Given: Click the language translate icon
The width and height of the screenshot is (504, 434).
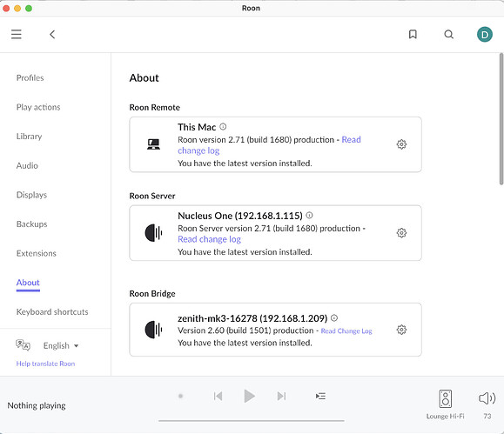Looking at the screenshot, I should click(x=23, y=345).
